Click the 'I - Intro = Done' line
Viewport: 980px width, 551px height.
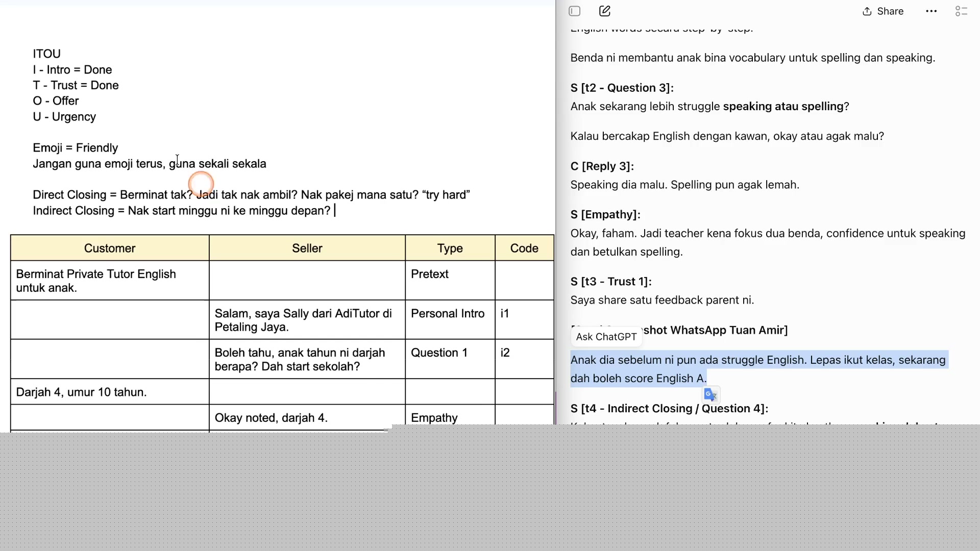point(72,69)
